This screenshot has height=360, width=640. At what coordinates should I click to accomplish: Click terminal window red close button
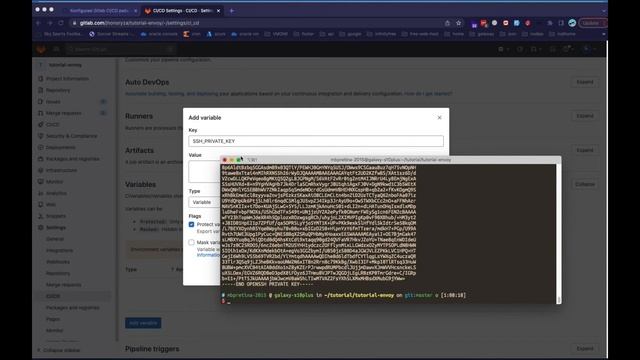coord(224,160)
